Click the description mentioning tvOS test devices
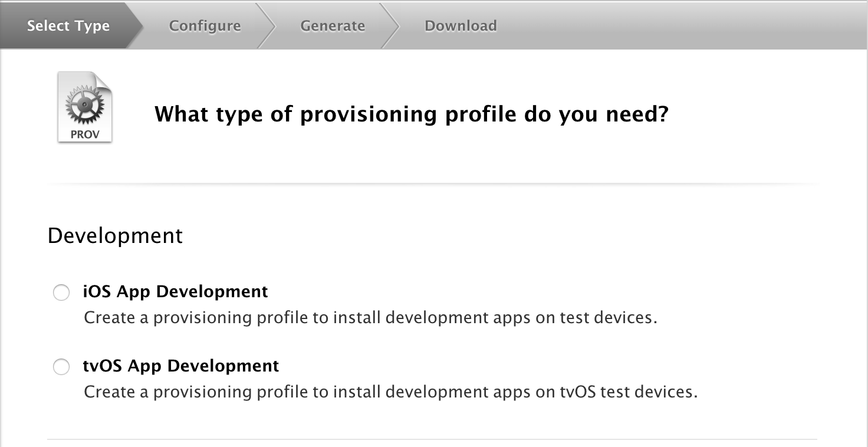The height and width of the screenshot is (447, 868). pos(391,392)
